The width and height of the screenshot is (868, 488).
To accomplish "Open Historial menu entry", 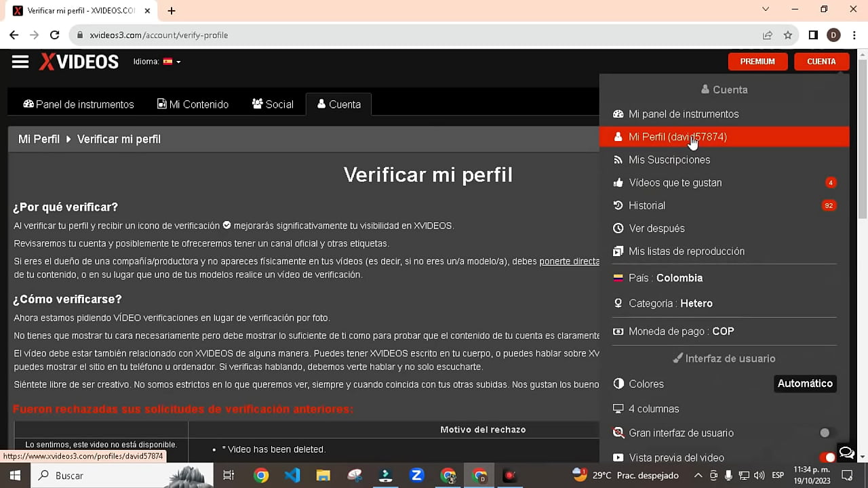I will coord(724,205).
